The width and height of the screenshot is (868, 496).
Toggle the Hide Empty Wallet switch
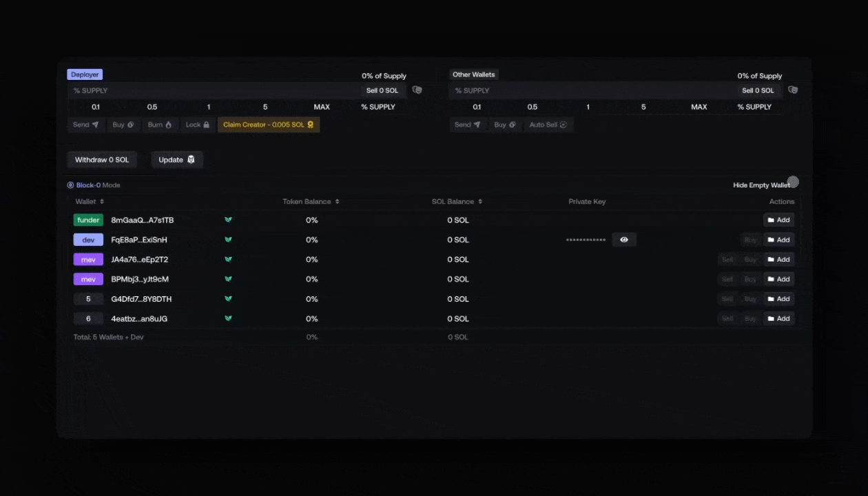(x=792, y=183)
